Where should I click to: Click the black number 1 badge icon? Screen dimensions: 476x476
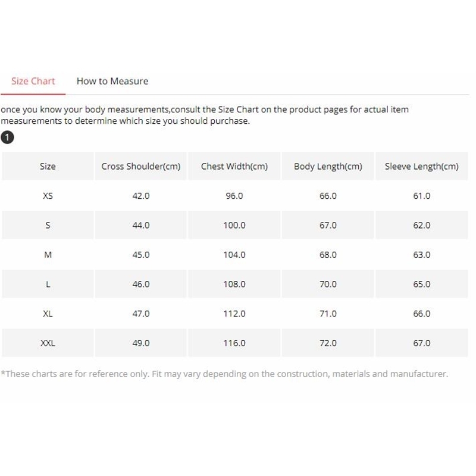tap(7, 137)
